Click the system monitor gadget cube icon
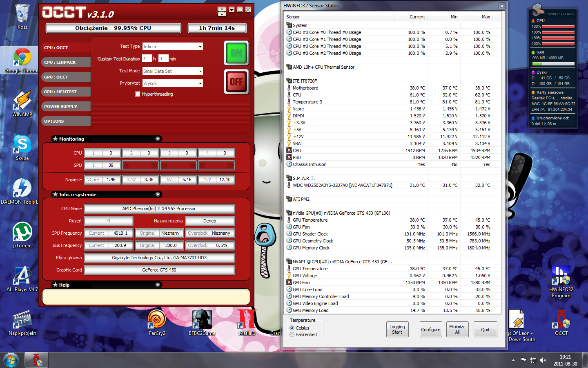This screenshot has width=588, height=368. coord(537,9)
